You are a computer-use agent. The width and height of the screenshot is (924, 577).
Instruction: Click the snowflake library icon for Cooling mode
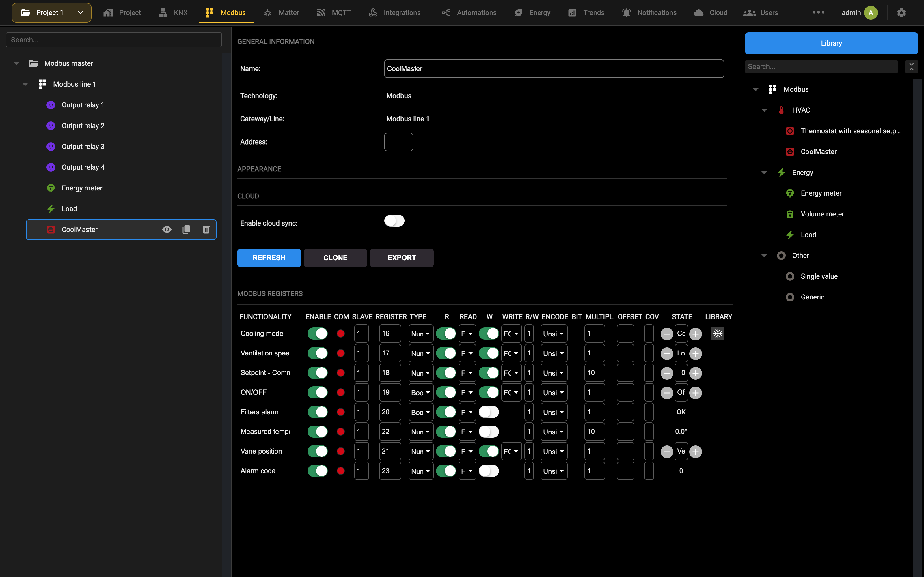[x=718, y=334]
